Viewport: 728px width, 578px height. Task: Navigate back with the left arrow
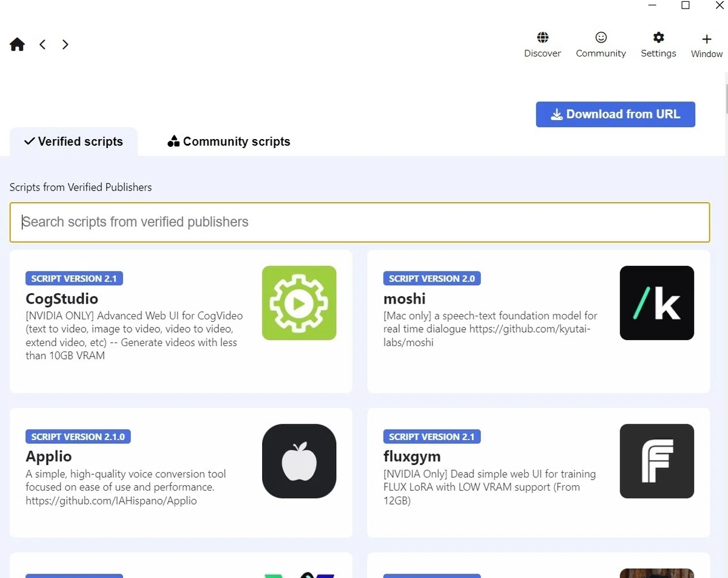42,44
